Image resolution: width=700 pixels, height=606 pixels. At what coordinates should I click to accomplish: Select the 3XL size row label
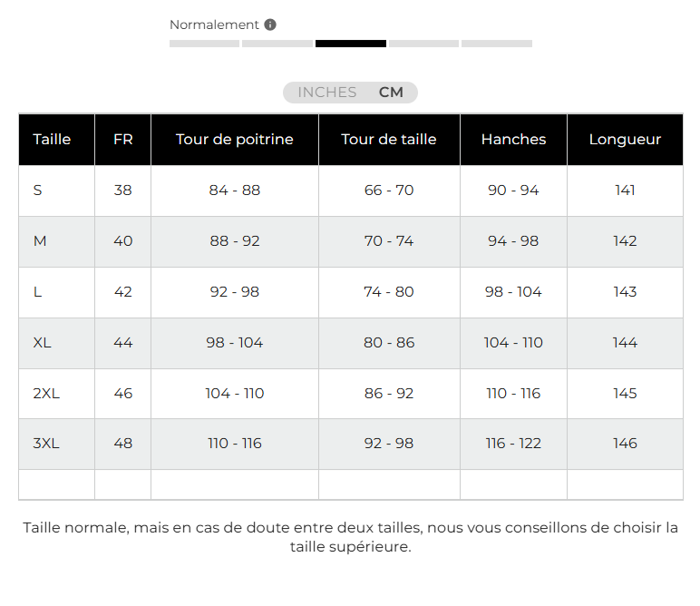point(46,444)
